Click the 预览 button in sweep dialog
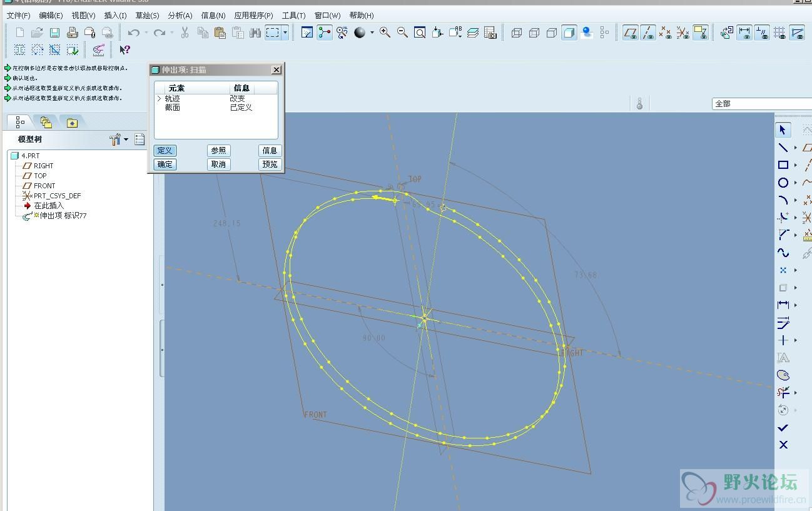The height and width of the screenshot is (511, 812). click(x=270, y=164)
